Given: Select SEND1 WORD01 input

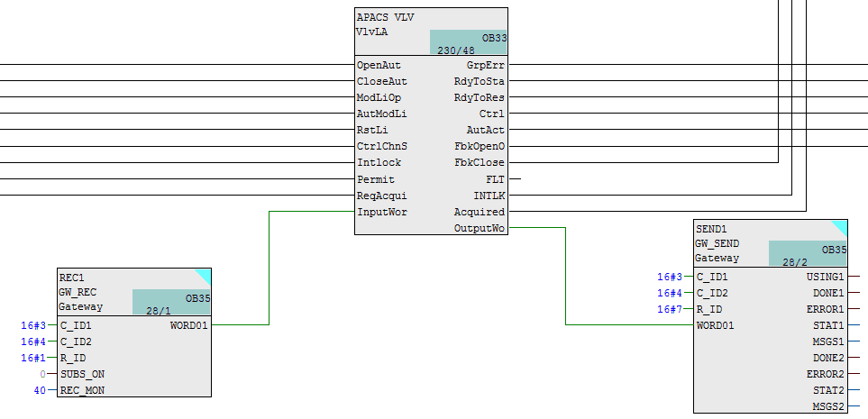Looking at the screenshot, I should 715,325.
